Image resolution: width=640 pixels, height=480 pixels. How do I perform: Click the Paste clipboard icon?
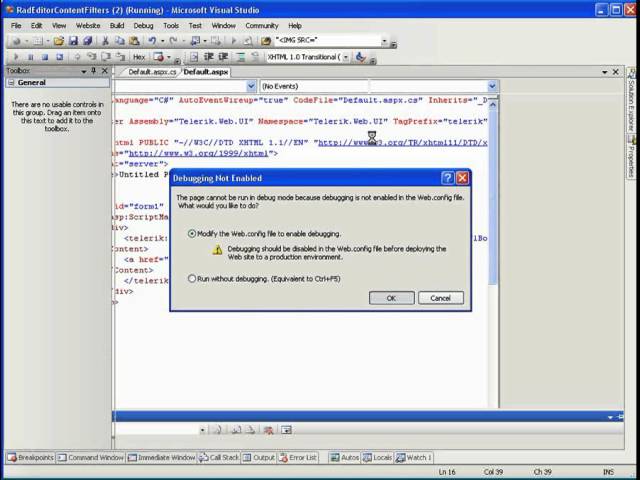coord(134,41)
